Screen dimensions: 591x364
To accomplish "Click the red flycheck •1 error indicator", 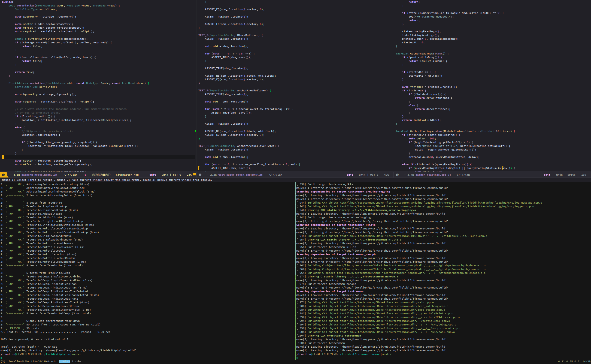I will [85, 175].
